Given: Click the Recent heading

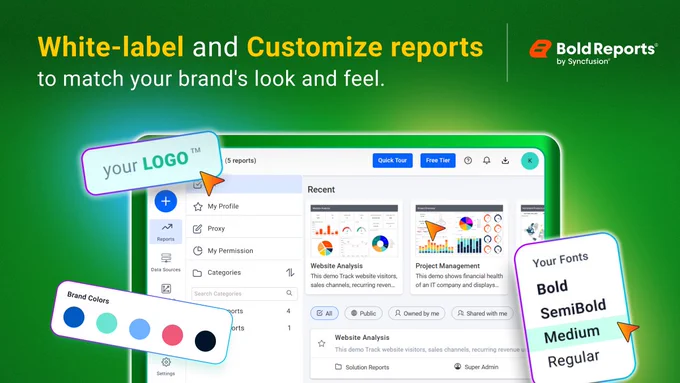Looking at the screenshot, I should coord(321,190).
